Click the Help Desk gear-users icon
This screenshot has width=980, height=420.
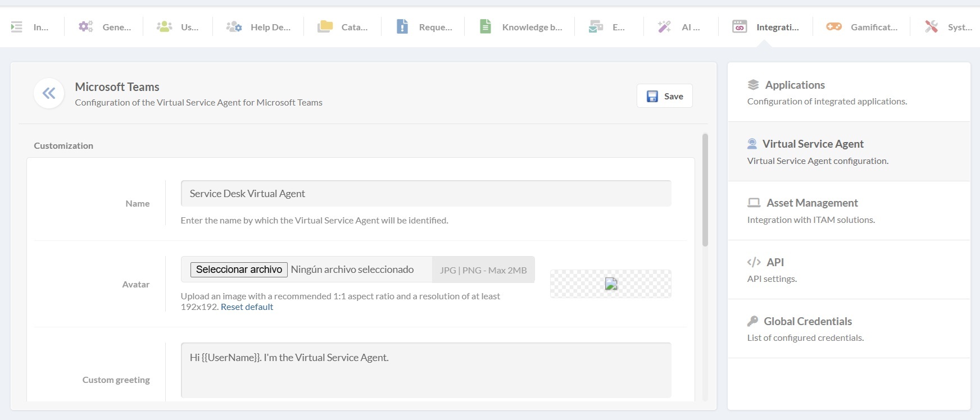pos(234,26)
